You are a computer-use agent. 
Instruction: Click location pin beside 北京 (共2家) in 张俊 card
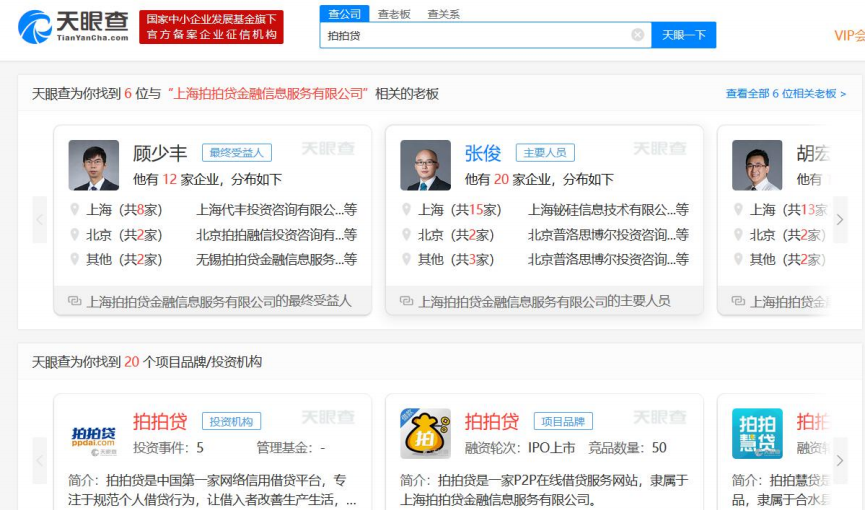click(x=407, y=235)
